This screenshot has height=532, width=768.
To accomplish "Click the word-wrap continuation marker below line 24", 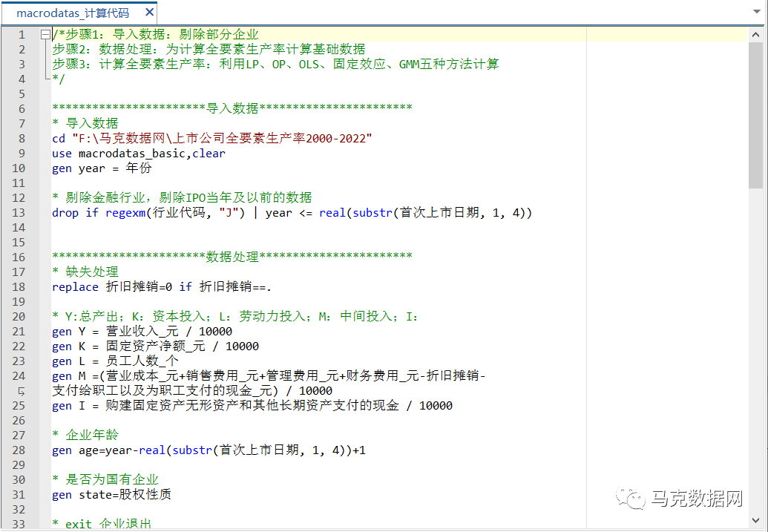I will click(x=21, y=391).
